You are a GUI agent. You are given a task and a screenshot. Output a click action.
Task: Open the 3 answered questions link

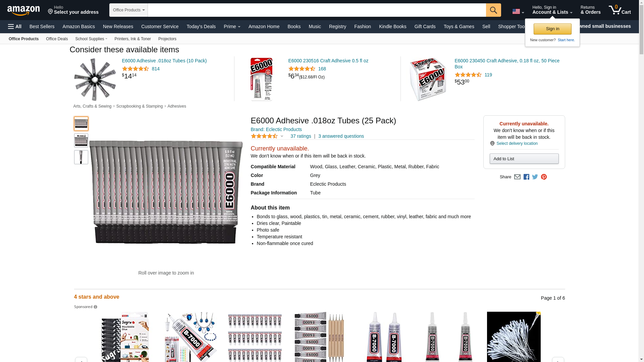(341, 136)
